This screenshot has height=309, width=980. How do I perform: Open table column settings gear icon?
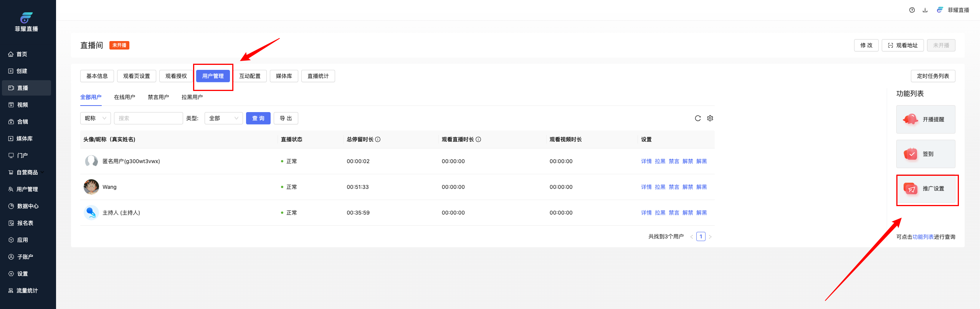[x=710, y=118]
